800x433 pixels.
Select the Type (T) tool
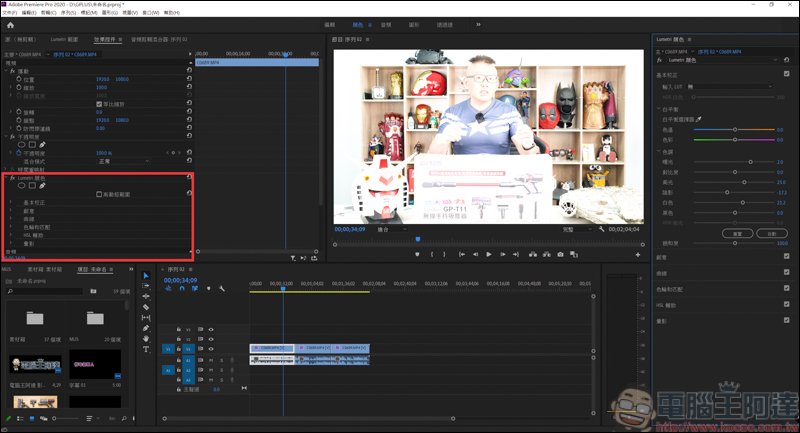(x=146, y=350)
